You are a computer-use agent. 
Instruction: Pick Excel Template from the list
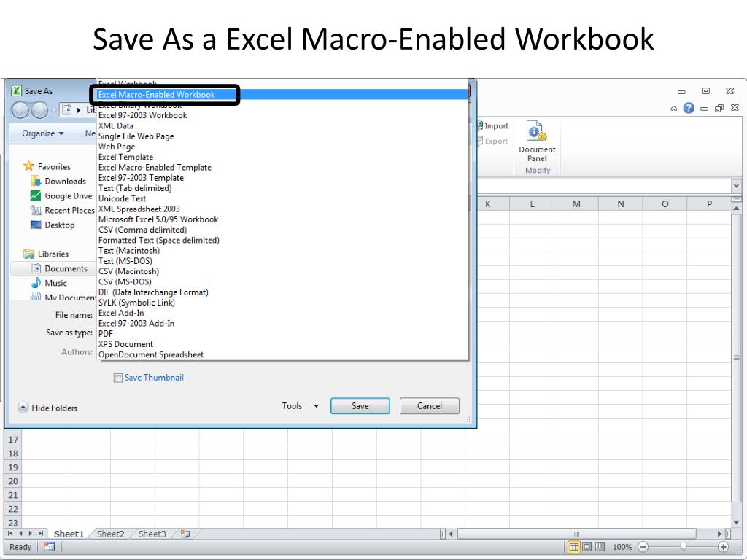click(282, 157)
